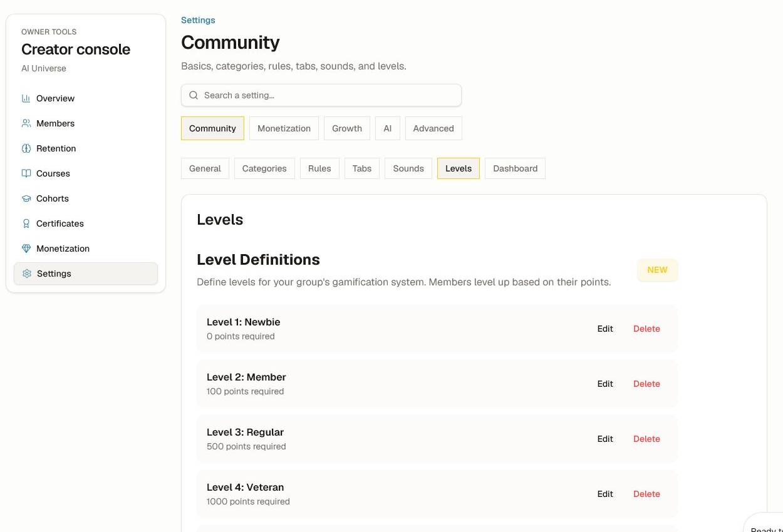The height and width of the screenshot is (532, 783).
Task: Open the General sub-tab
Action: click(x=205, y=168)
